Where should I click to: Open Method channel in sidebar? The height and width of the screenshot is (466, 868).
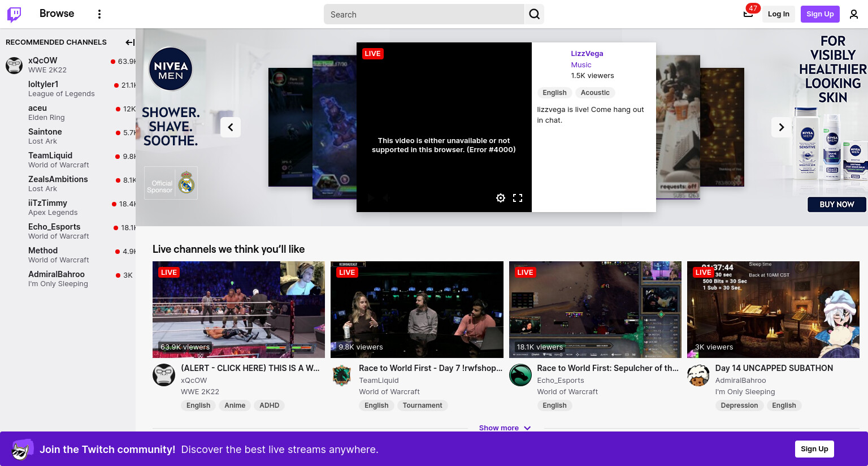click(68, 255)
